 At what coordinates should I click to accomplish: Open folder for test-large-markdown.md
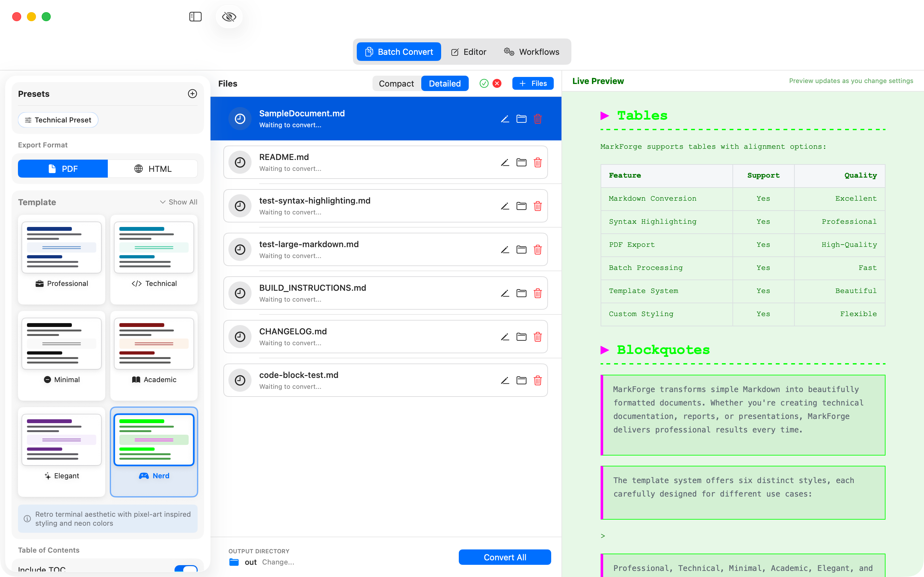pos(521,250)
